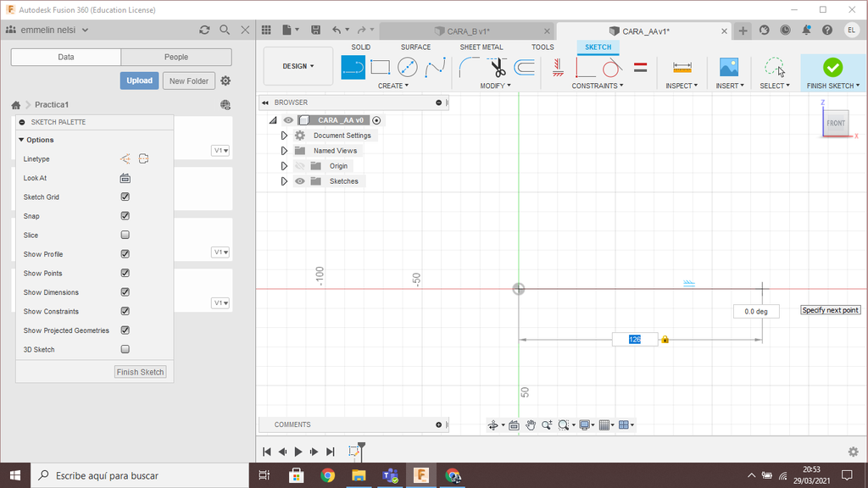Select the Line sketch tool
The image size is (868, 488).
353,68
